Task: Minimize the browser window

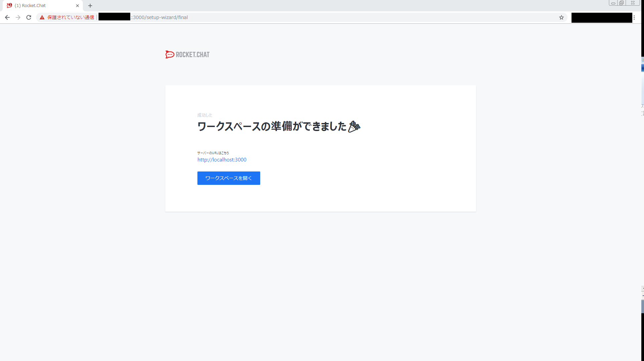Action: pos(613,3)
